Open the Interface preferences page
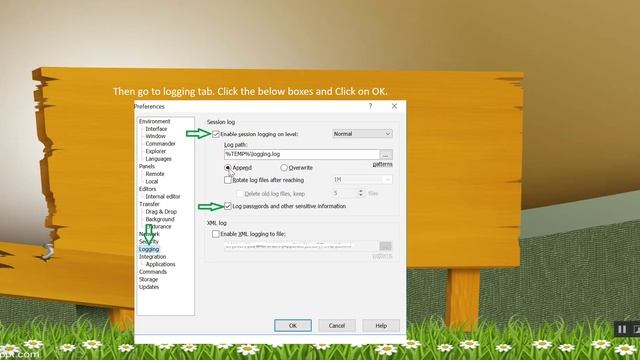 pos(156,129)
